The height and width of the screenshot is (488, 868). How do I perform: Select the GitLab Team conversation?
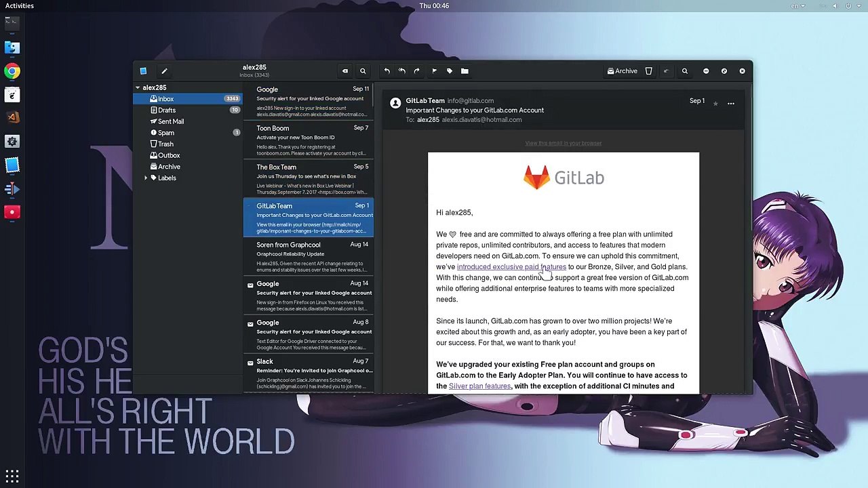308,218
